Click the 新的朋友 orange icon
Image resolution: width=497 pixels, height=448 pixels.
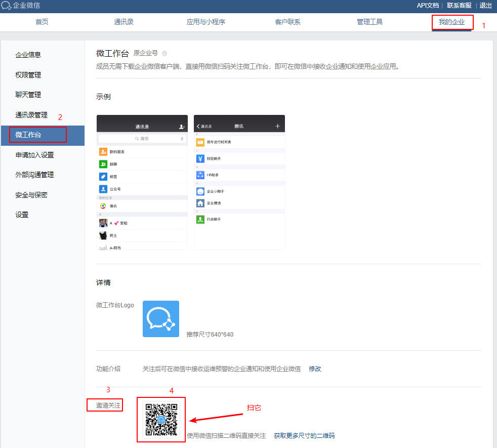coord(103,151)
